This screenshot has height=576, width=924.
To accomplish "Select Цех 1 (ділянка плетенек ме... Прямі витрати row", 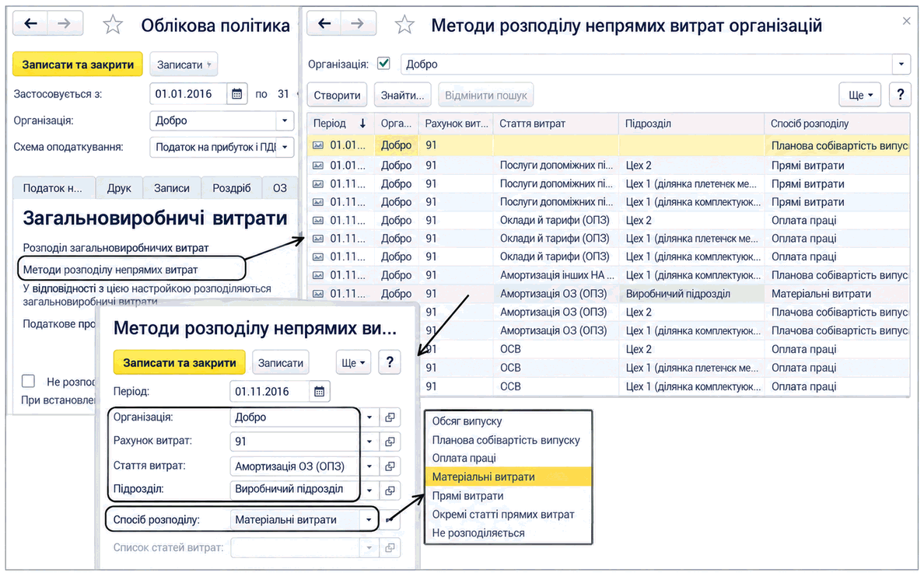I will point(609,183).
